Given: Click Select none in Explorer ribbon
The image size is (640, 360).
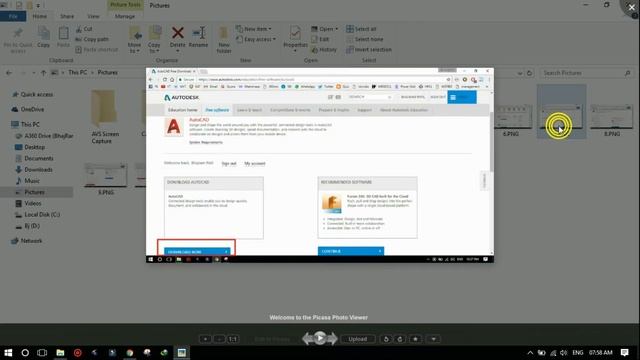Looking at the screenshot, I should click(x=365, y=39).
